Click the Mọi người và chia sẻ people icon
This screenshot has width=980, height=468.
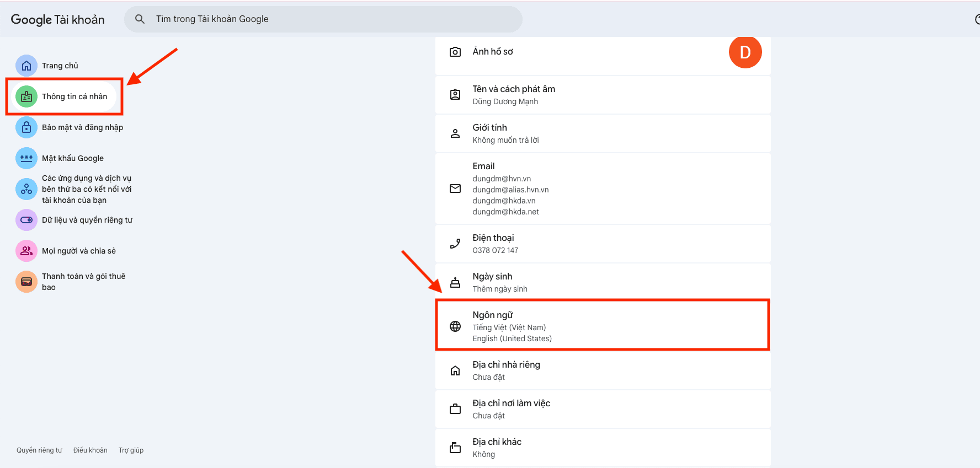coord(26,251)
